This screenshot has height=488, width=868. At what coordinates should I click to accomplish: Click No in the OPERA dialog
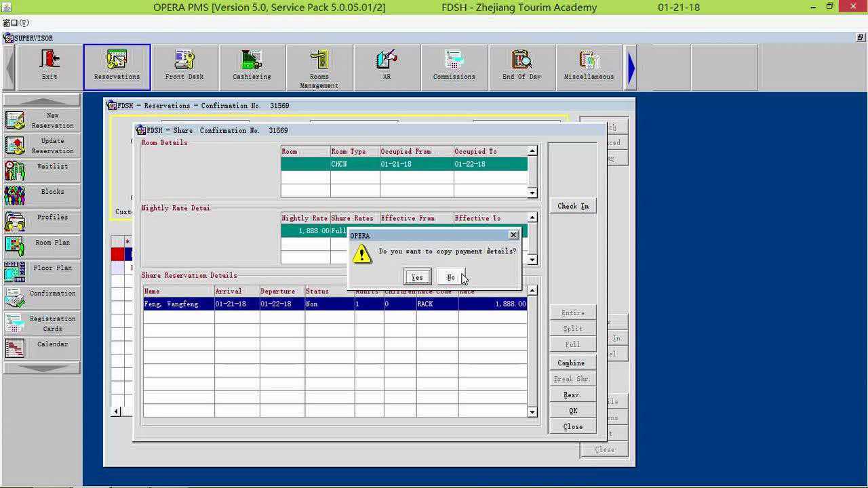coord(451,277)
